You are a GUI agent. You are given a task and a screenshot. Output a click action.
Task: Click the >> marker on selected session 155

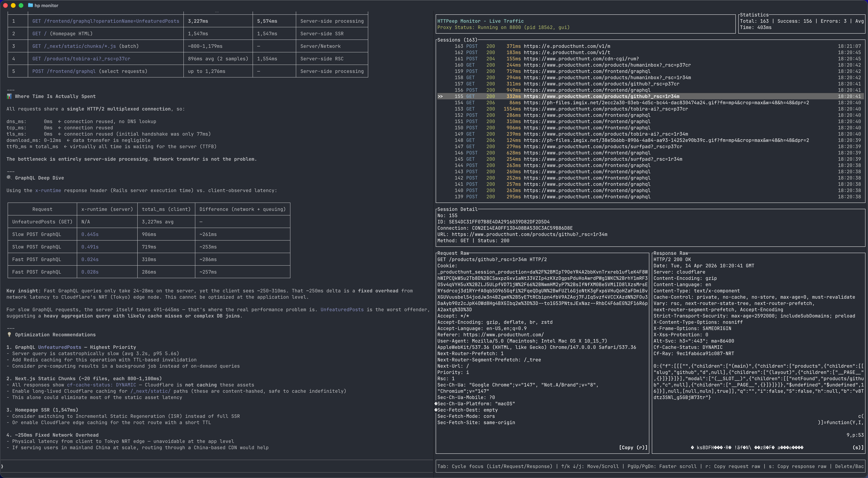click(440, 96)
